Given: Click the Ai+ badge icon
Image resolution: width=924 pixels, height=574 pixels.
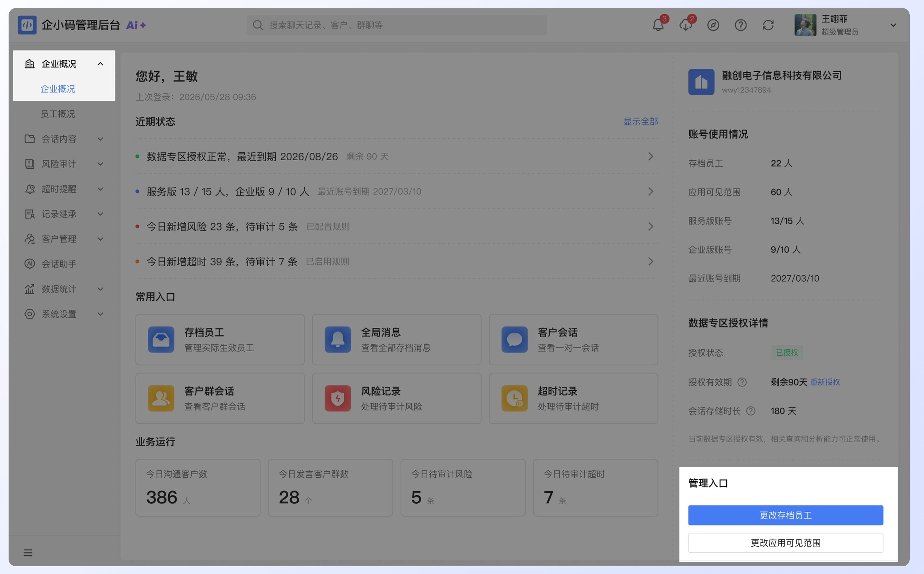Looking at the screenshot, I should [x=136, y=25].
